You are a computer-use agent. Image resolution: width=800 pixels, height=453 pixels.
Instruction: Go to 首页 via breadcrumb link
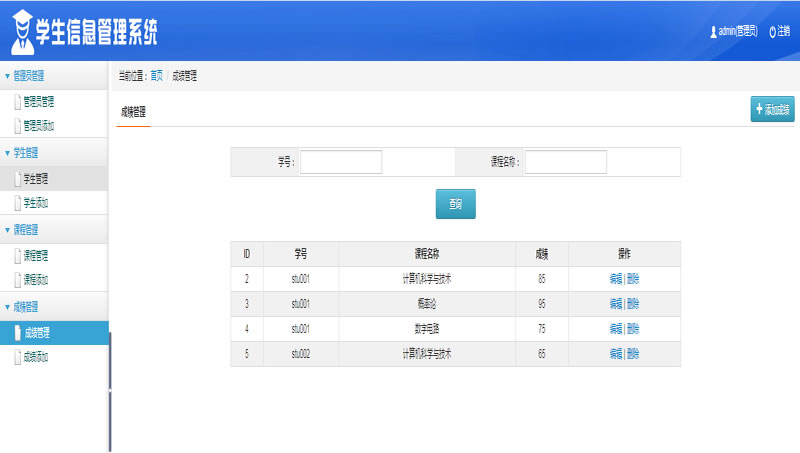156,76
